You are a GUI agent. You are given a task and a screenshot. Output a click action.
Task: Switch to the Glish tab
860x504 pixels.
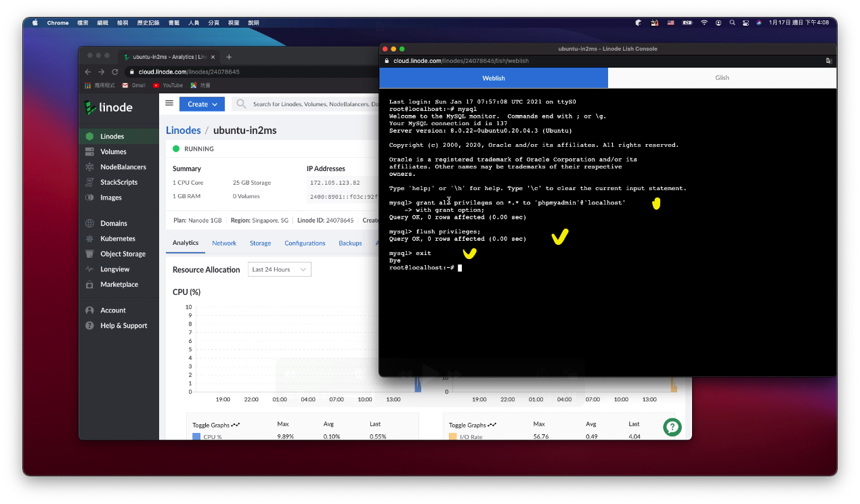pyautogui.click(x=722, y=78)
